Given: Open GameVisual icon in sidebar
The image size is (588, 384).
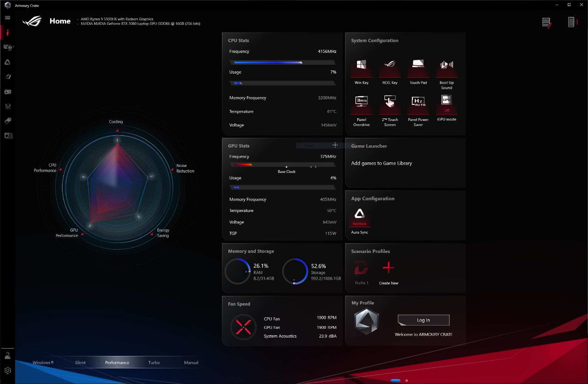Looking at the screenshot, I should (x=8, y=77).
